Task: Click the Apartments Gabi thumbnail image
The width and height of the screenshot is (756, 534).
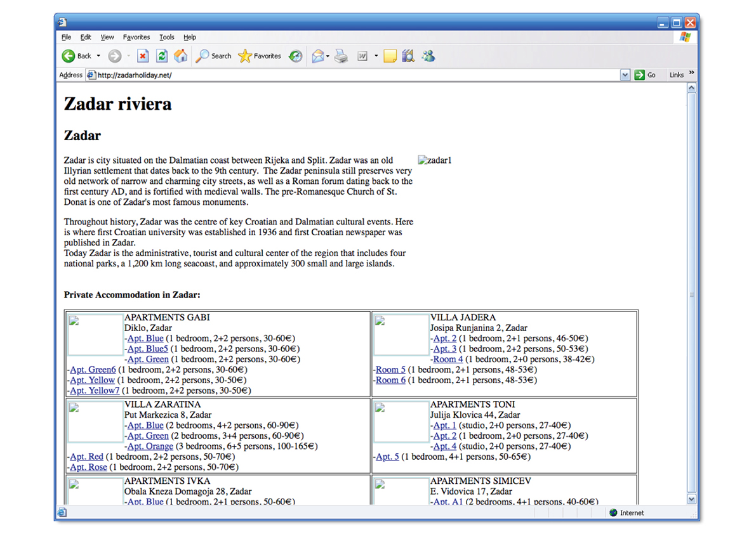Action: [x=95, y=334]
